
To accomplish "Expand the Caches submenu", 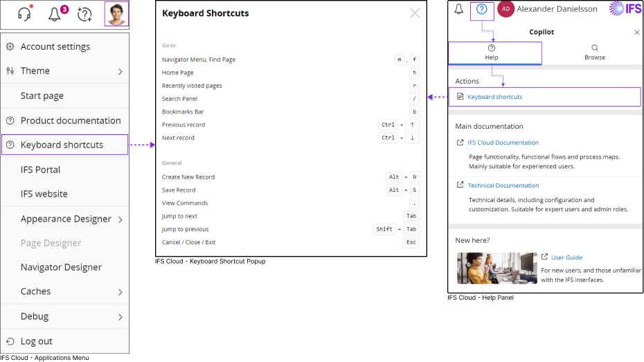I will pos(120,292).
